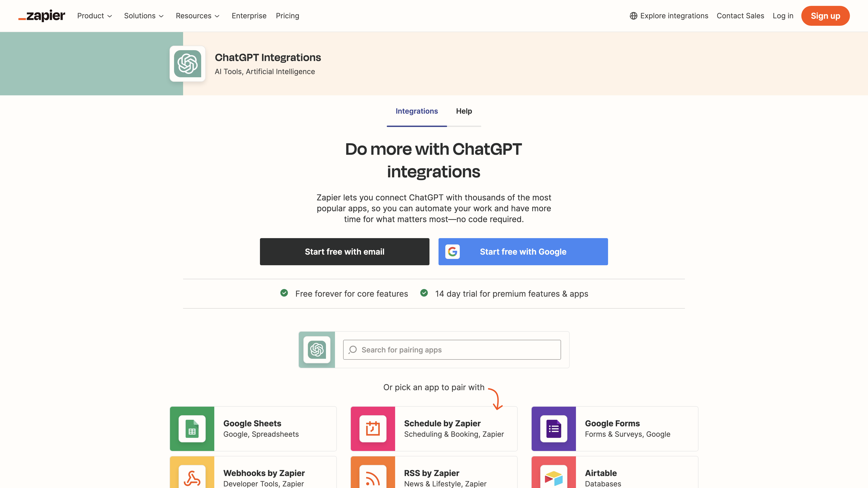
Task: Click 'Google, Spreadsheets' category text
Action: [261, 434]
